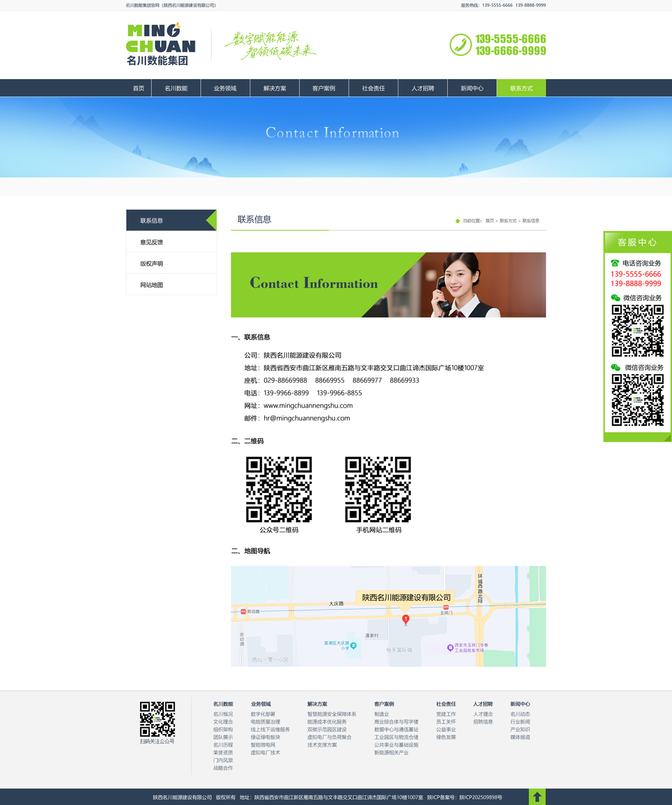Screen dimensions: 672x805
Task: Click the 首页 breadcrumb link
Action: coord(490,221)
